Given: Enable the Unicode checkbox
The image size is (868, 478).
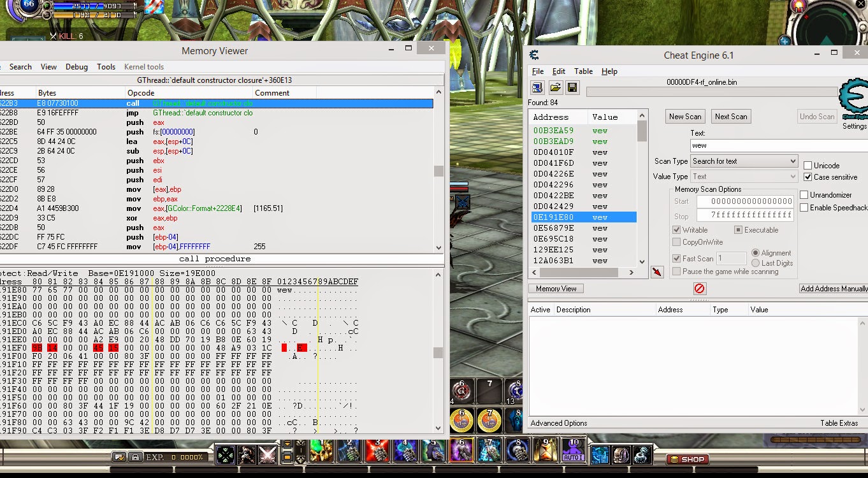Looking at the screenshot, I should tap(808, 166).
